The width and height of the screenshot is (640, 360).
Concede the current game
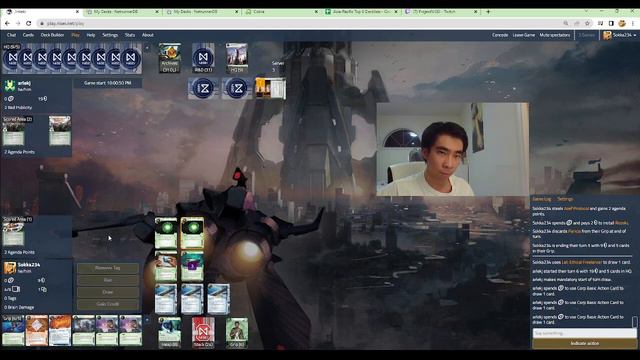click(x=500, y=35)
